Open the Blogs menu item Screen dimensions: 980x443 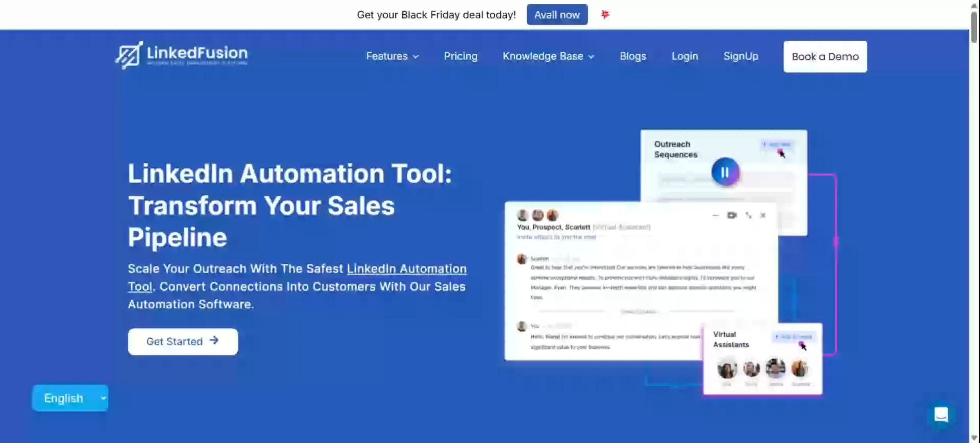click(x=633, y=56)
